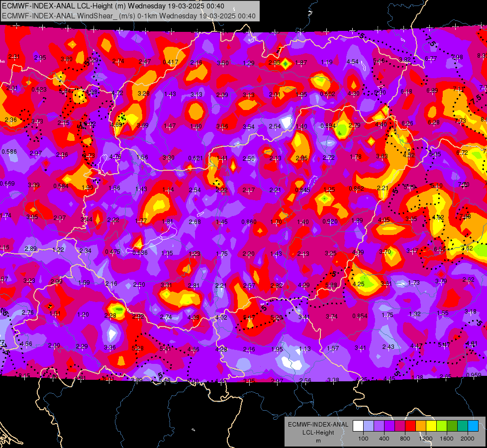Click the wind shear value 7.98
This screenshot has width=487, height=448.
pos(457,57)
